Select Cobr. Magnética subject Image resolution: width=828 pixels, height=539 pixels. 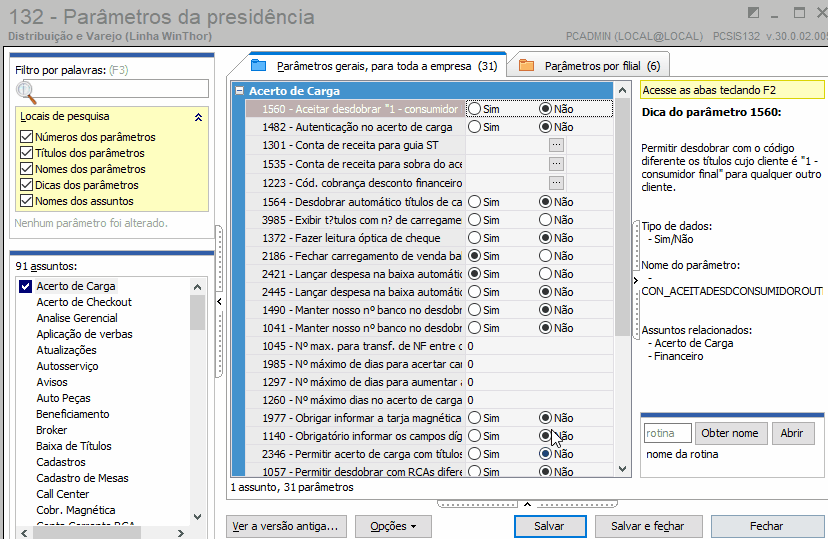76,510
